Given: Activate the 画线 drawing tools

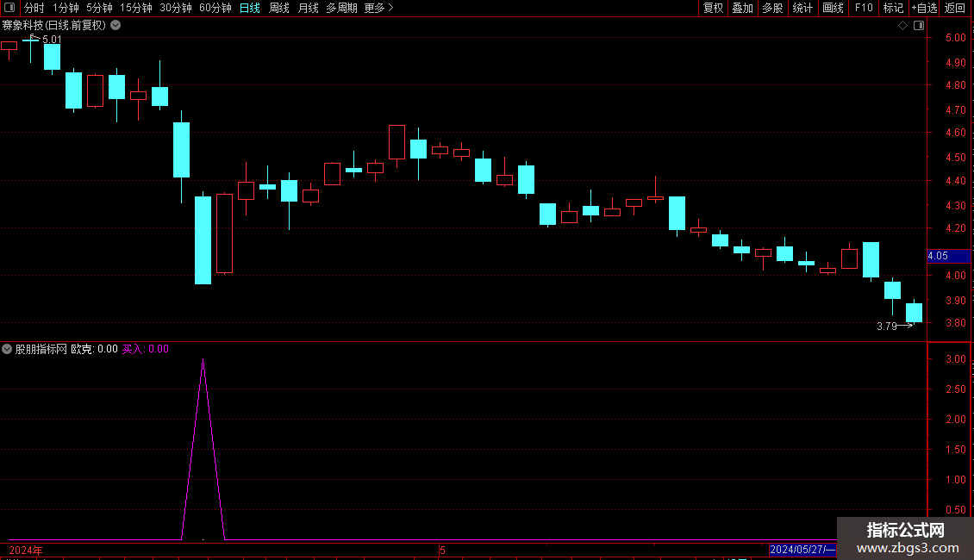Looking at the screenshot, I should pyautogui.click(x=833, y=8).
